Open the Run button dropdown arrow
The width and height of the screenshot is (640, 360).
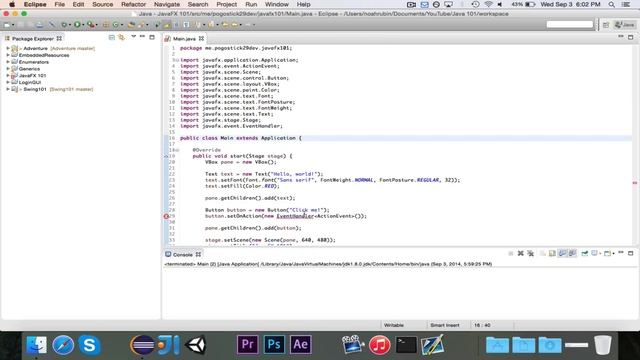point(83,25)
